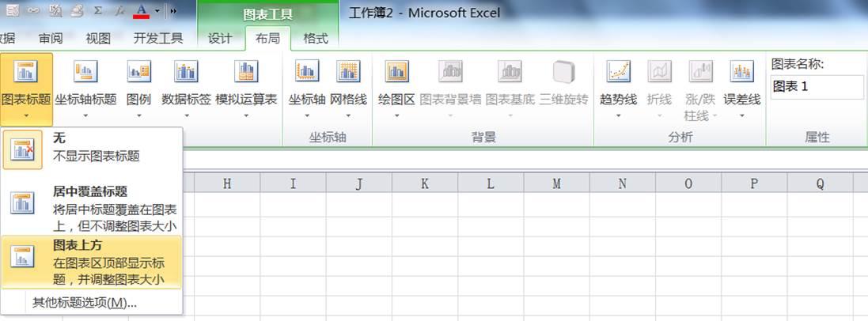868x321 pixels.
Task: Open dropdown arrow under 趋势线
Action: click(618, 115)
